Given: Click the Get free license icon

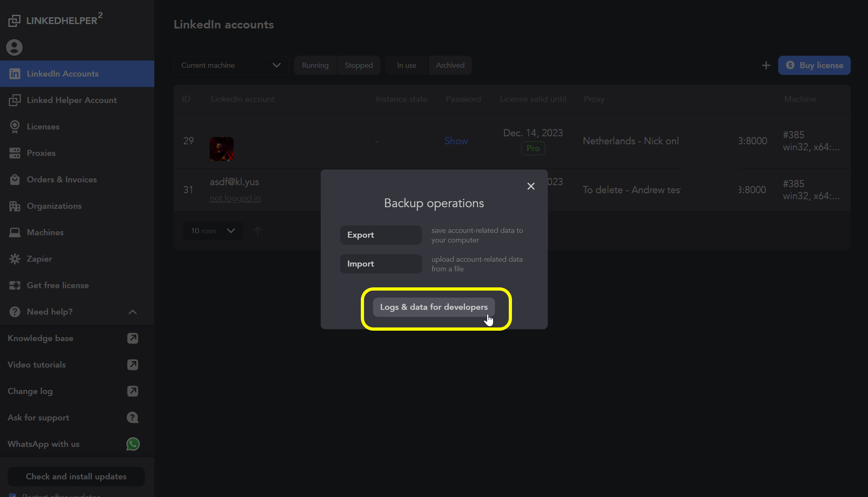Looking at the screenshot, I should point(15,285).
